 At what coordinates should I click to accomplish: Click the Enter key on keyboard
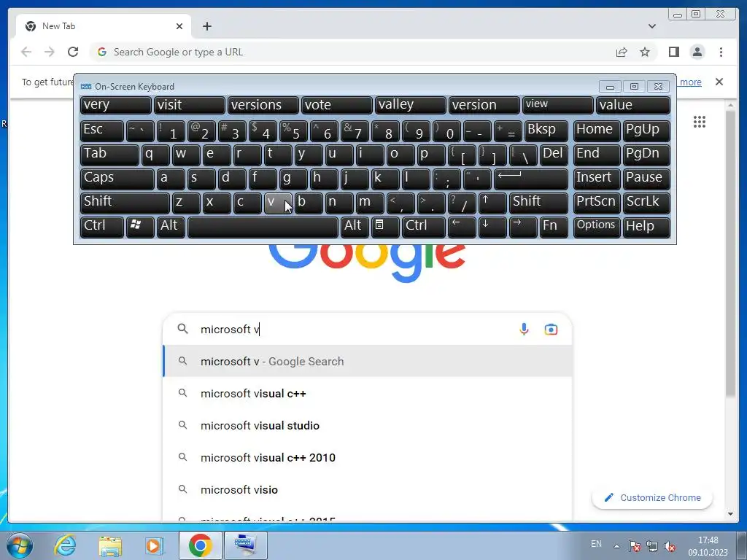(531, 179)
